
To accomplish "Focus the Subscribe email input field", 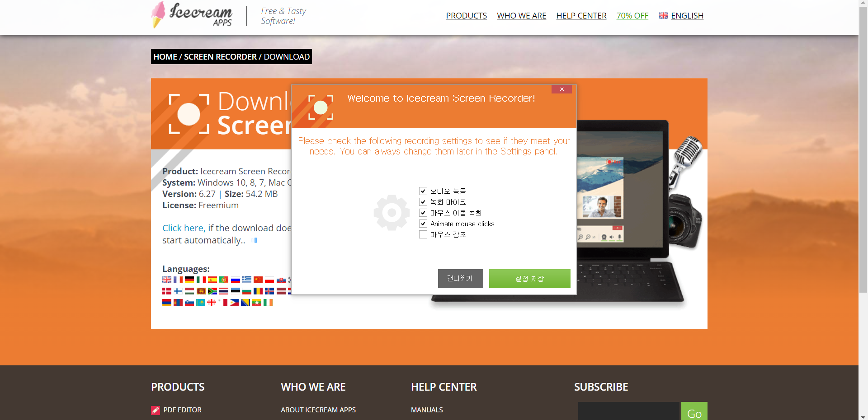I will click(629, 411).
